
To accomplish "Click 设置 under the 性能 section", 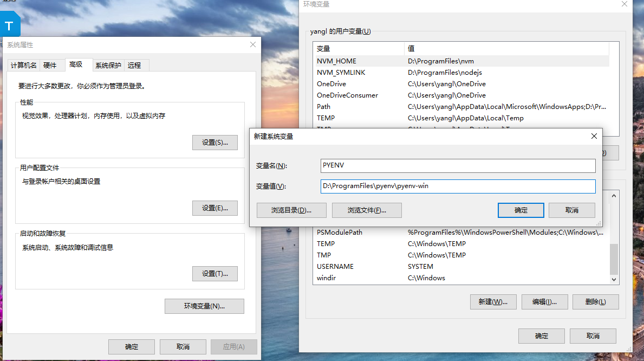I will pos(214,142).
